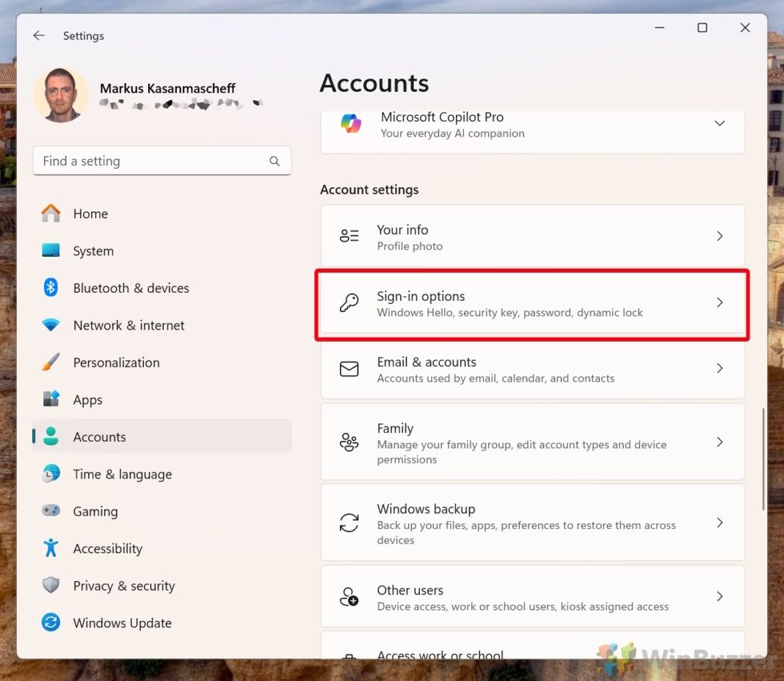Click the Windows backup sync arrows icon
Image resolution: width=784 pixels, height=681 pixels.
(x=349, y=523)
